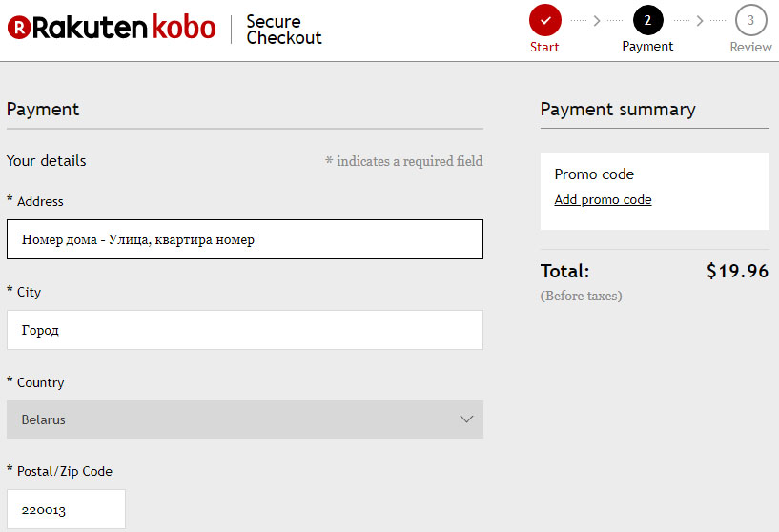Select the Payment step label

point(647,47)
